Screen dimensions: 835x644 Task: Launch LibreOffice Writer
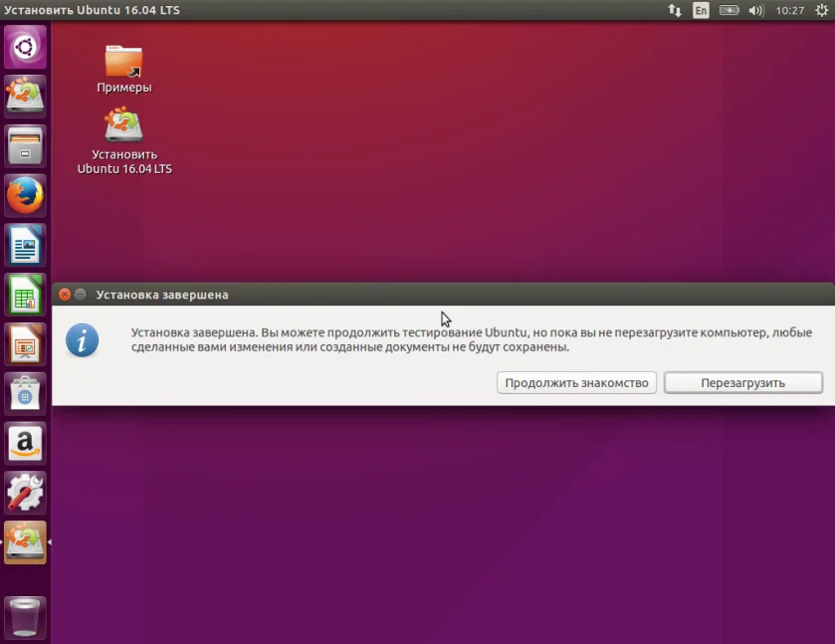click(25, 245)
